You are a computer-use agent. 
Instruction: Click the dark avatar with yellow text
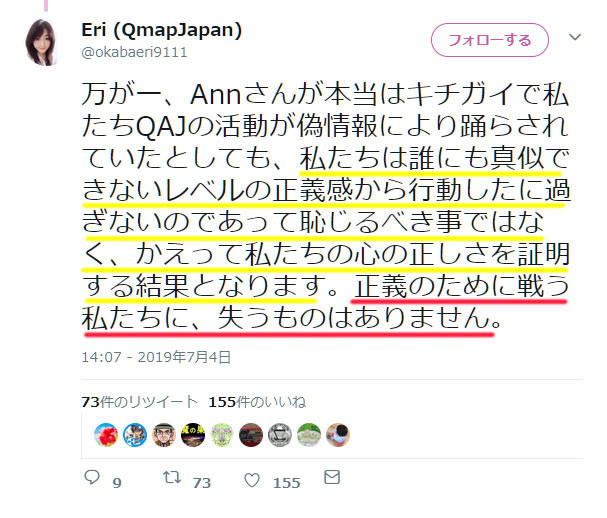(x=193, y=435)
